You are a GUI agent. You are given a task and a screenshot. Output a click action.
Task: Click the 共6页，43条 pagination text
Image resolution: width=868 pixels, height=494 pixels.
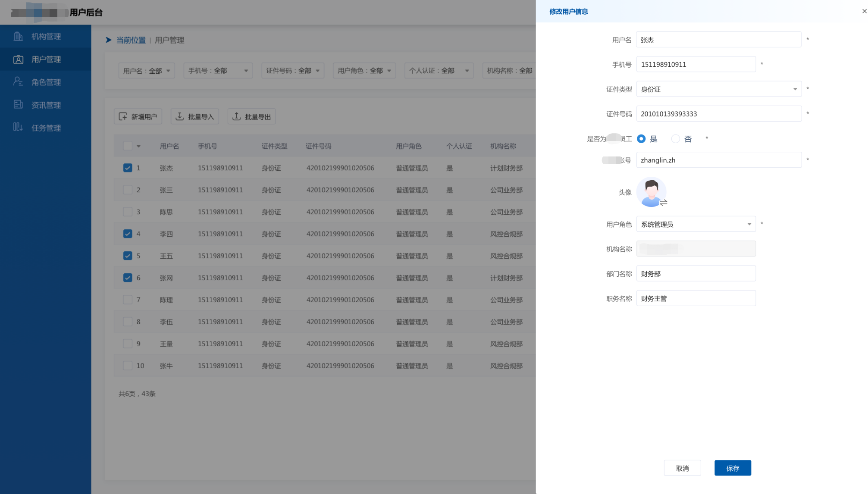pyautogui.click(x=137, y=394)
